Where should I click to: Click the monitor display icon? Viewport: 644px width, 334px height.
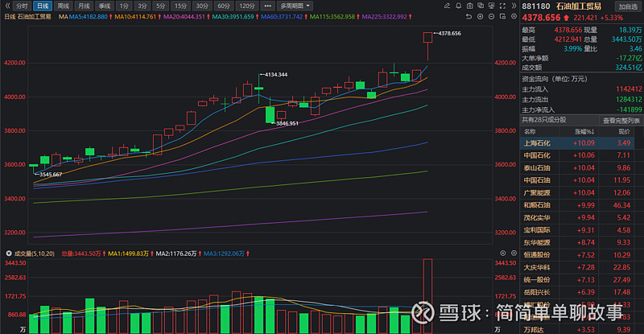491,6
